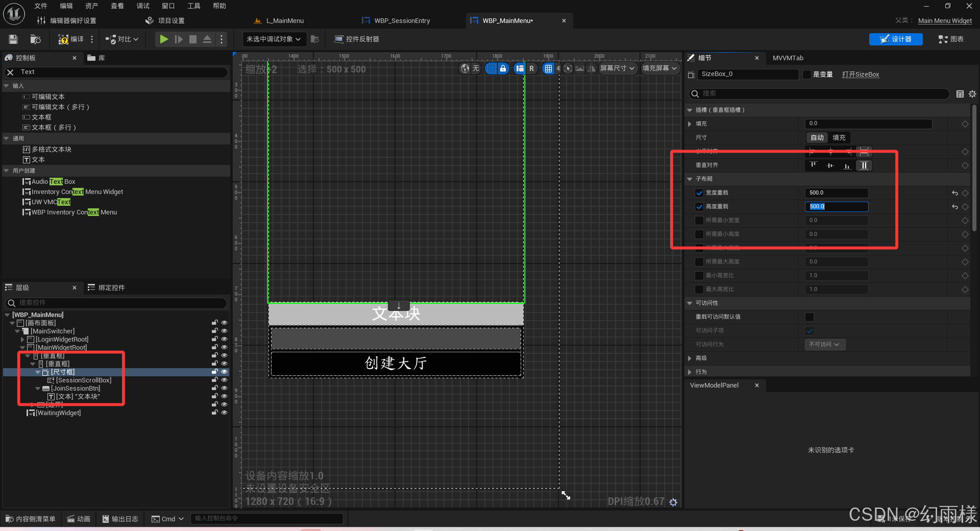Reset 宽度重载 value to default arrow
This screenshot has height=531, width=980.
tap(955, 193)
